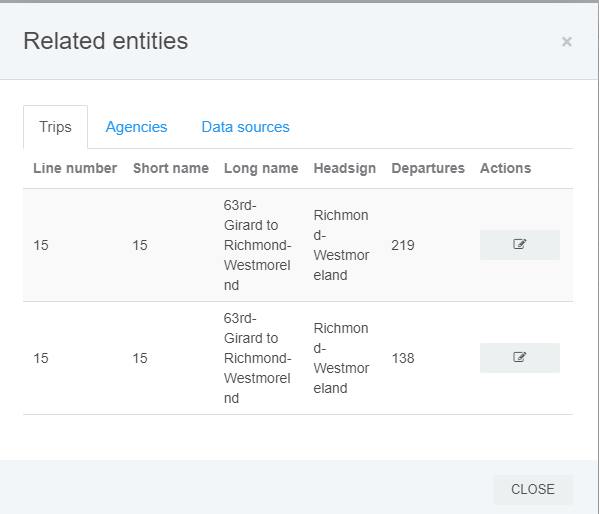Click the Short name column header
Viewport: 599px width, 514px height.
171,168
